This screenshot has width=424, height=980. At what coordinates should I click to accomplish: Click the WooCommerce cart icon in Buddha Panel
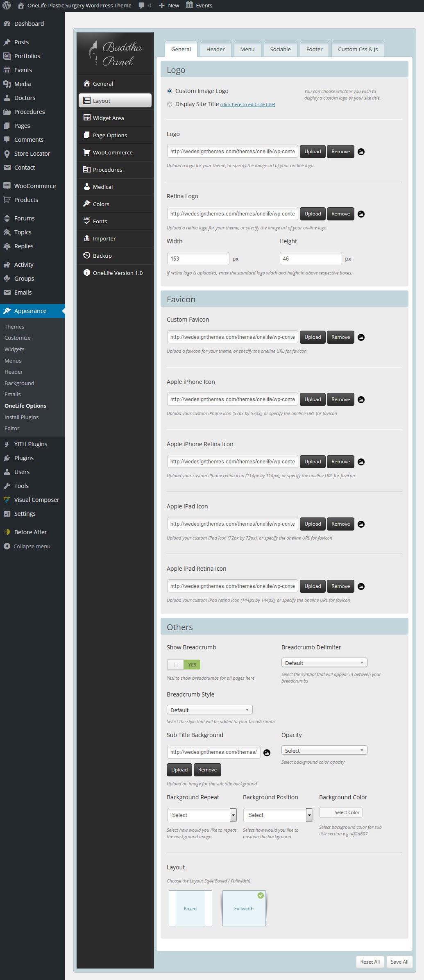click(86, 152)
